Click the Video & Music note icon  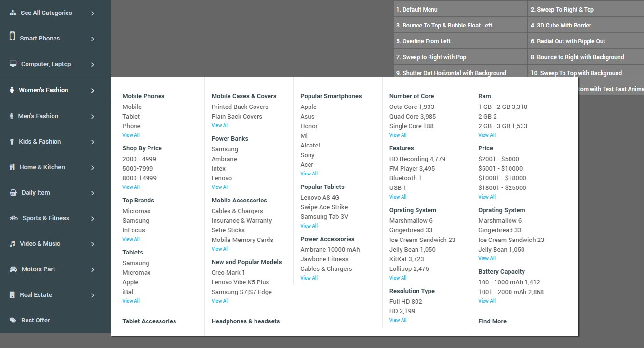coord(12,243)
